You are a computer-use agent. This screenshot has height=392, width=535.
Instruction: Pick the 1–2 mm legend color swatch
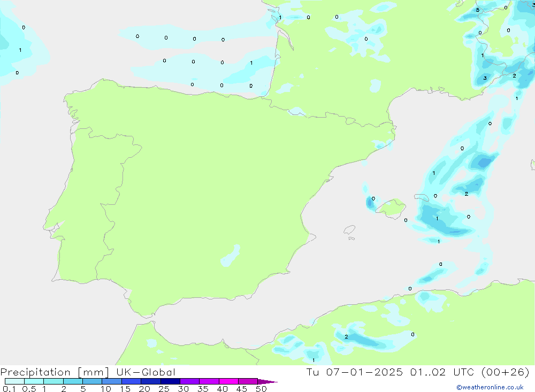(53, 381)
